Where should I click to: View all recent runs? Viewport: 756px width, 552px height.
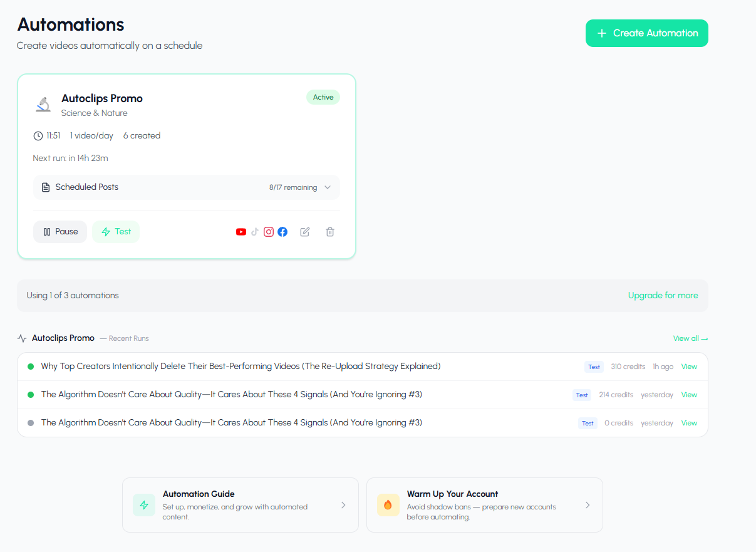point(690,338)
